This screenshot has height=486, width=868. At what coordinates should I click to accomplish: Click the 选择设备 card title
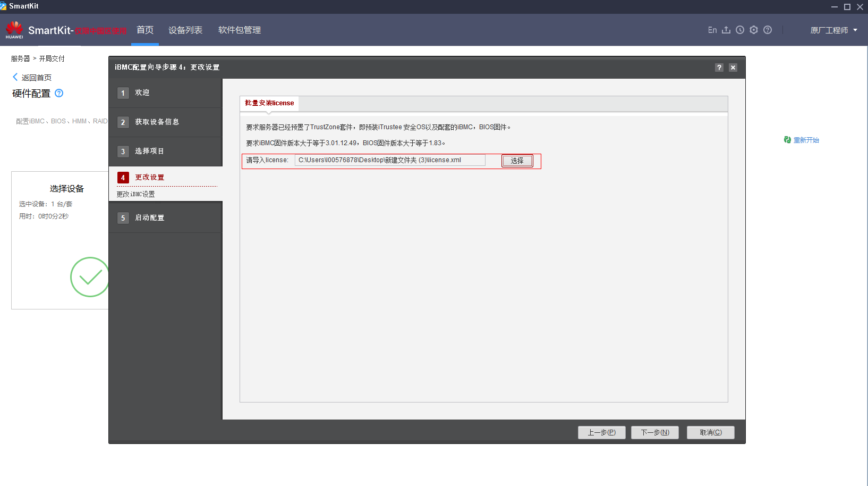(67, 189)
